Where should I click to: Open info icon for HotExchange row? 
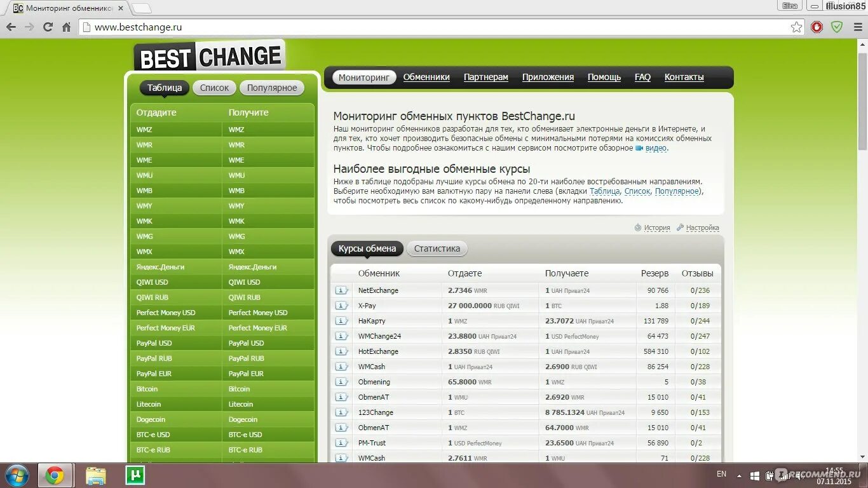342,351
